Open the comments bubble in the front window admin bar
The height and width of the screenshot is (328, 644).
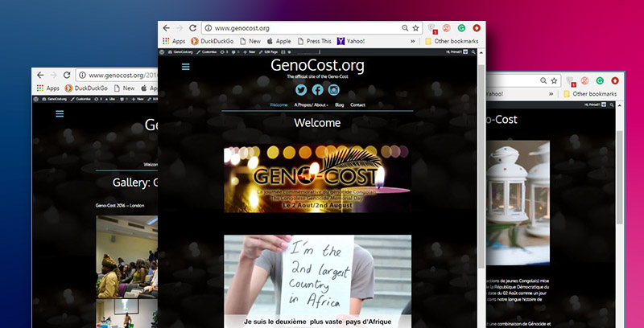(235, 52)
